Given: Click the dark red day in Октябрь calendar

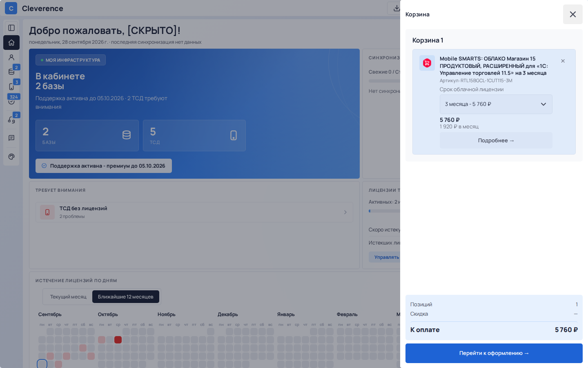Looking at the screenshot, I should [118, 340].
